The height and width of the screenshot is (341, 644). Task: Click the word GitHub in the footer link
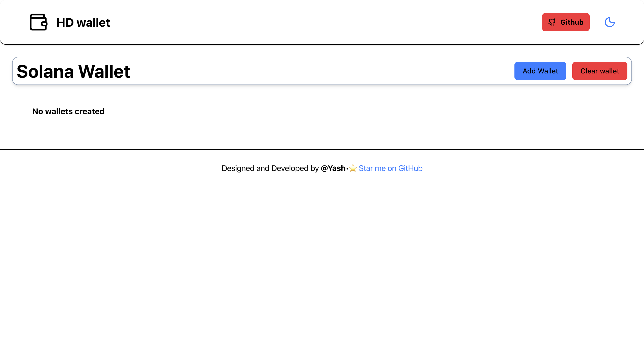tap(410, 168)
